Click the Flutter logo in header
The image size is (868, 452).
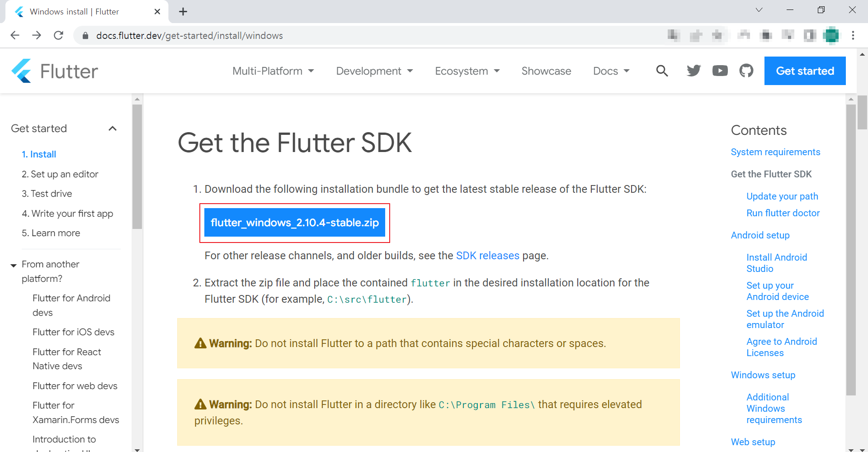coord(55,71)
